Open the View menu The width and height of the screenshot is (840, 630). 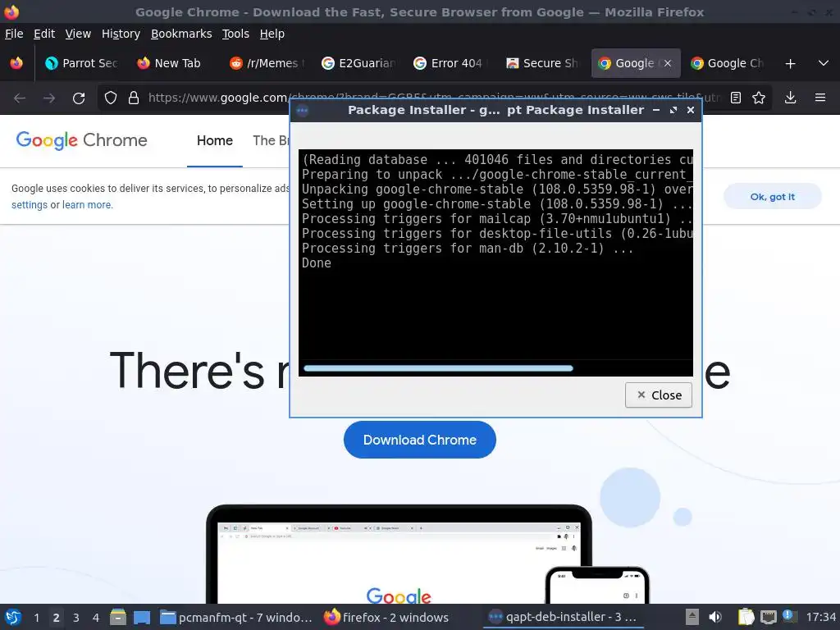(x=78, y=34)
